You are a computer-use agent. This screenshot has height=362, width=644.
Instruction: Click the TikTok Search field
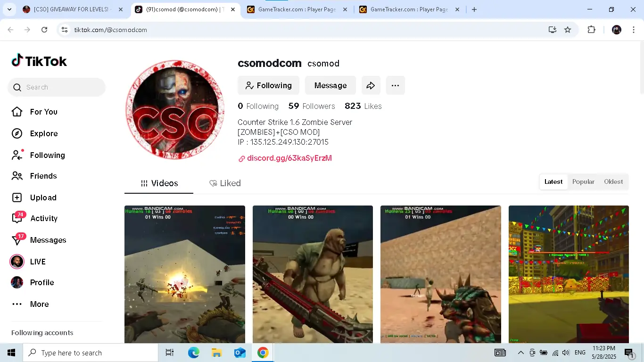(x=57, y=87)
